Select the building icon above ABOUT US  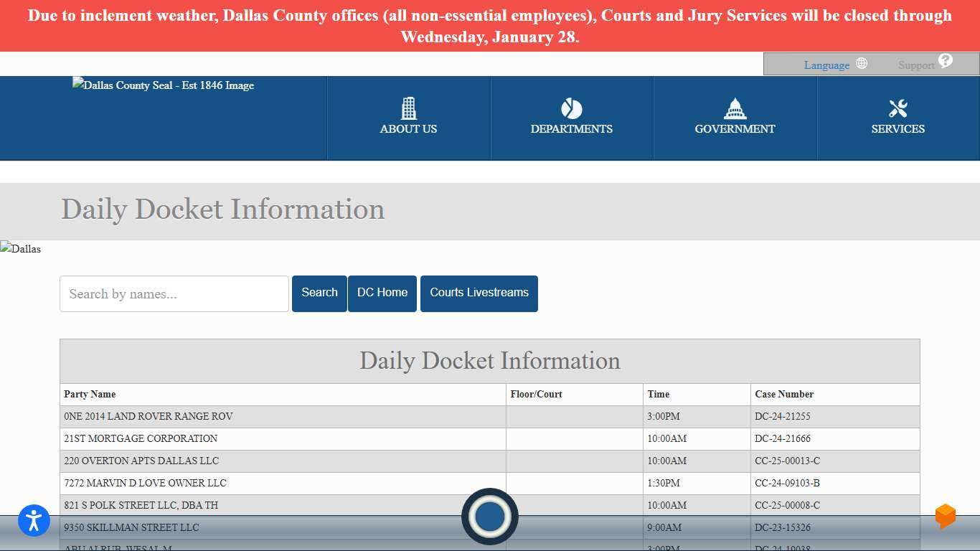408,108
